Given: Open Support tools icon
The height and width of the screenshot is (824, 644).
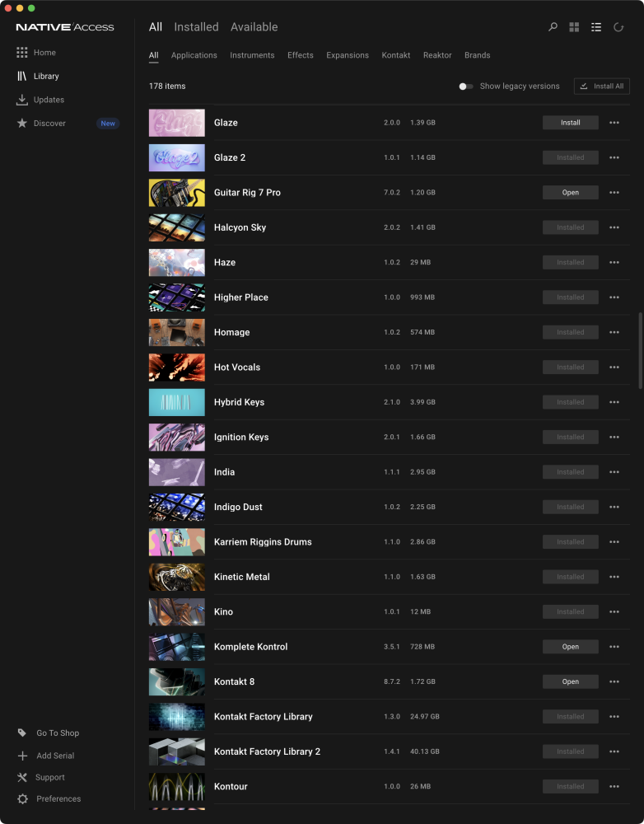Looking at the screenshot, I should (22, 777).
